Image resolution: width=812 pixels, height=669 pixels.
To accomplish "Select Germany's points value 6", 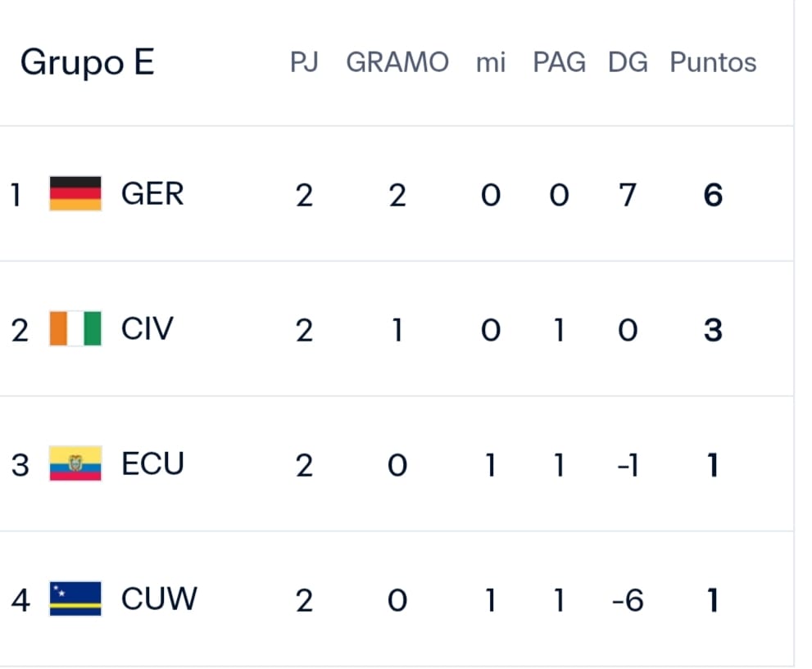I will pos(713,196).
